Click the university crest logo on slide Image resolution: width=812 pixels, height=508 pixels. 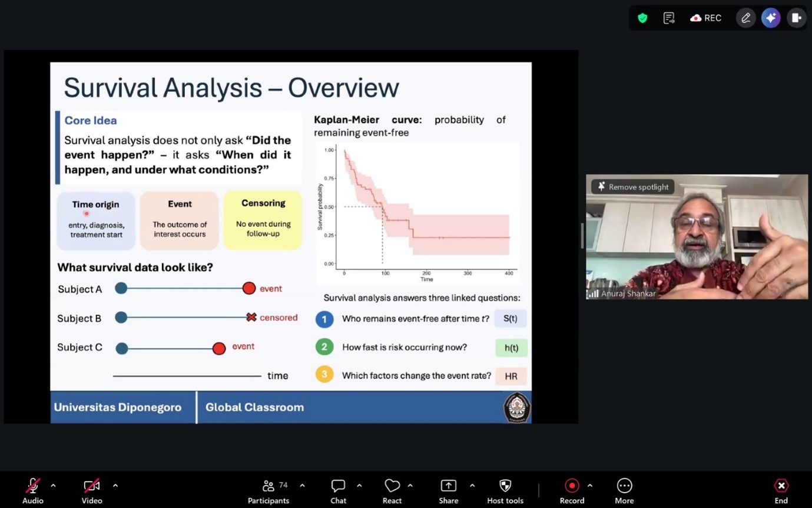517,408
